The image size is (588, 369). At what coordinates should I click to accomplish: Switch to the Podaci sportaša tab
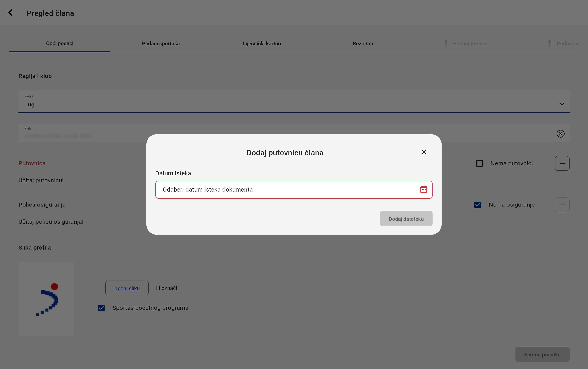161,43
